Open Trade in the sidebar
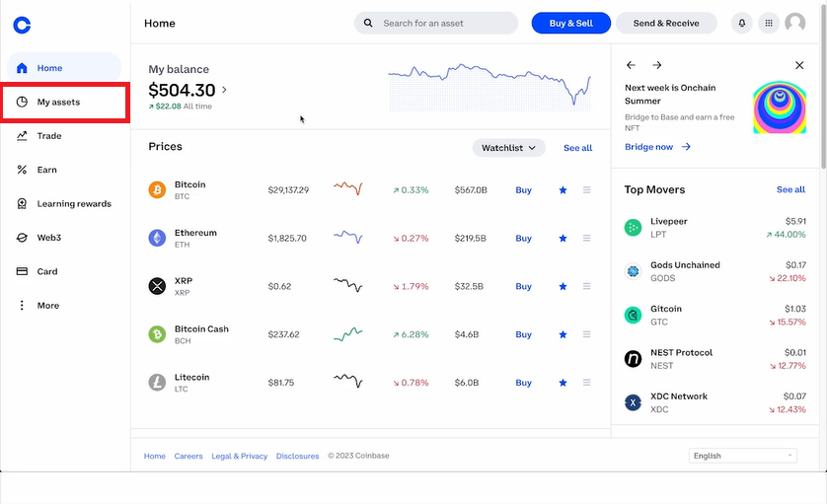This screenshot has height=504, width=827. (x=63, y=136)
